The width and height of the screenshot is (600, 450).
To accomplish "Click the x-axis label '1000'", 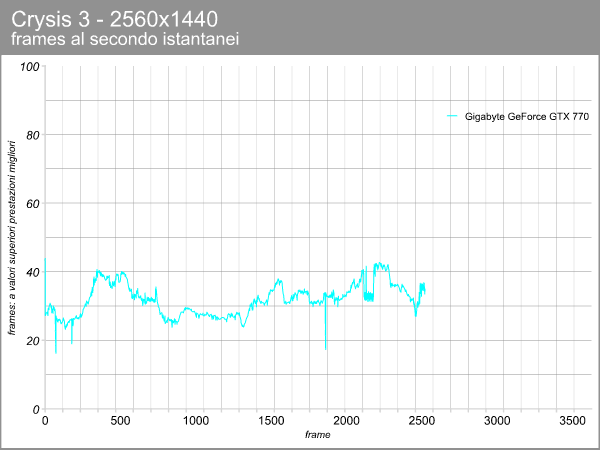I will click(196, 421).
